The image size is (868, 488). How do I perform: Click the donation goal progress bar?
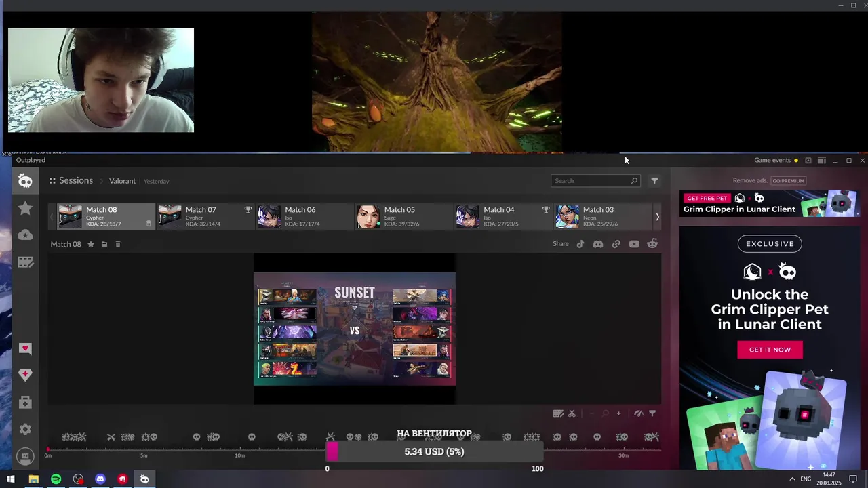click(x=434, y=451)
